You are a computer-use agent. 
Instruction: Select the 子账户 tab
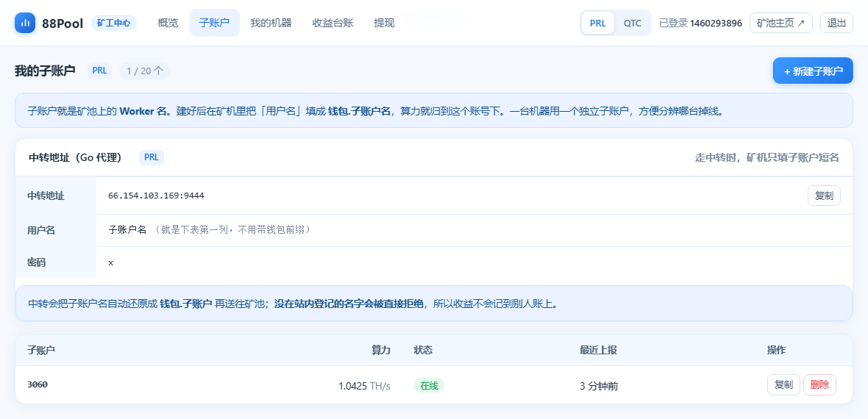pyautogui.click(x=214, y=23)
